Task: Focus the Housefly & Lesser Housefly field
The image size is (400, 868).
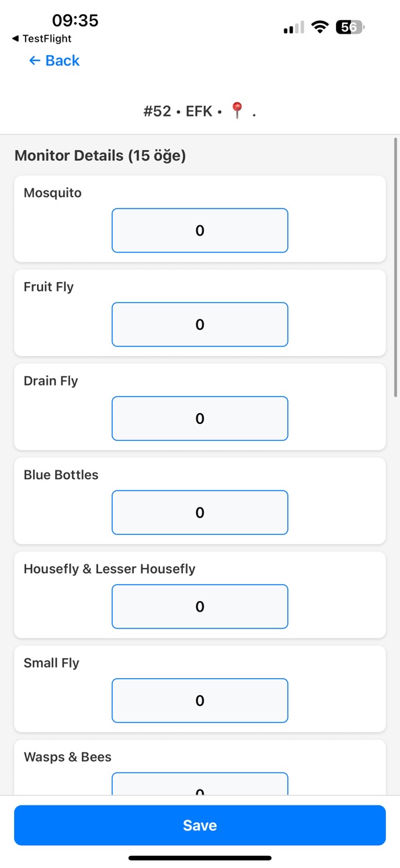Action: click(x=200, y=606)
